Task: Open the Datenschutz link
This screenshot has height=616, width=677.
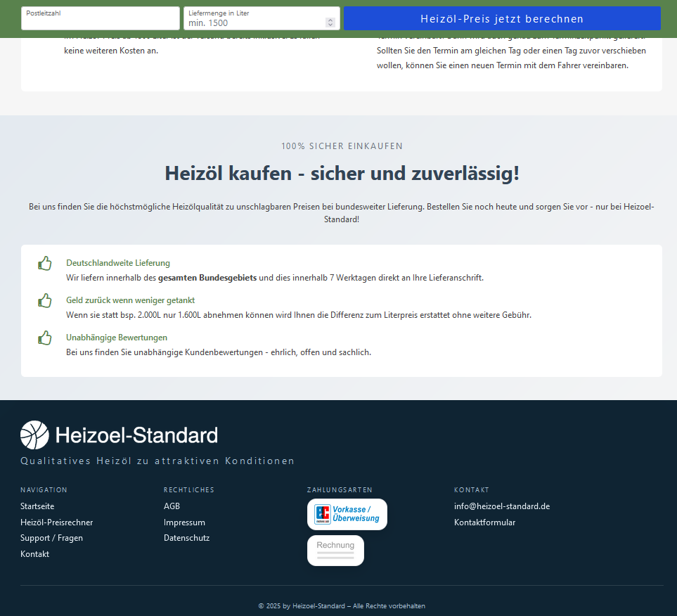Action: [186, 538]
